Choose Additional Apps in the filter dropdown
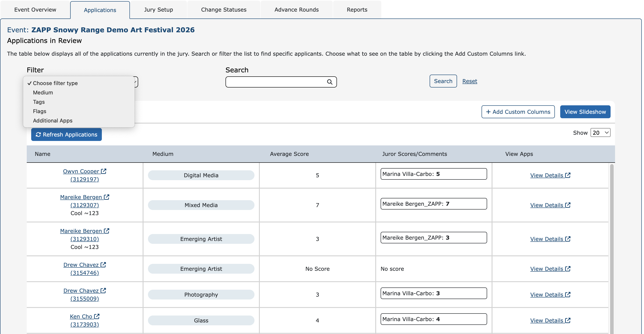 click(79, 120)
